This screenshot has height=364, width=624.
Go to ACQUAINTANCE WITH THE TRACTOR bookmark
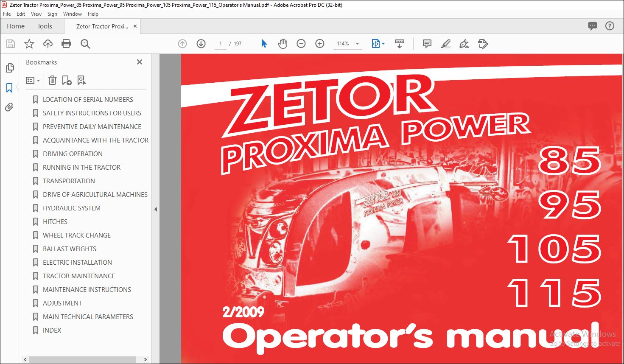pos(95,140)
